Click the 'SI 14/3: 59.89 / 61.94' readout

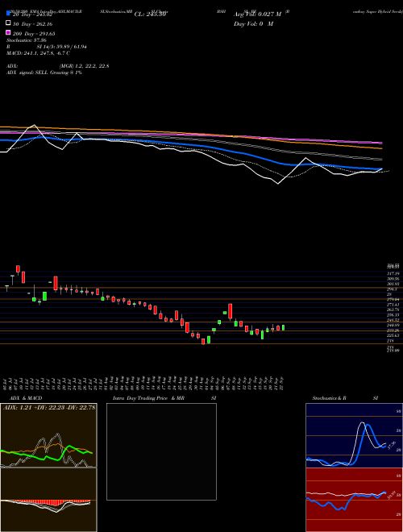pos(62,47)
